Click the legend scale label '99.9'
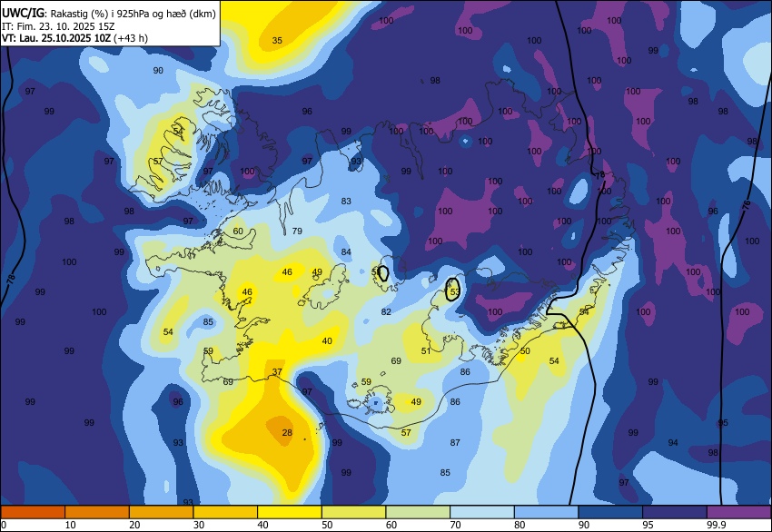The width and height of the screenshot is (772, 532). pos(717,525)
